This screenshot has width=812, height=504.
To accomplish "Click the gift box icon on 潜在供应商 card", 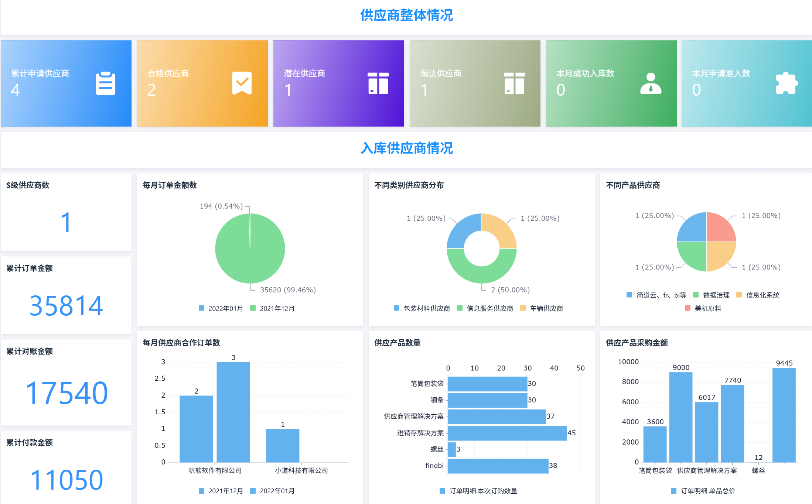I will pyautogui.click(x=378, y=83).
